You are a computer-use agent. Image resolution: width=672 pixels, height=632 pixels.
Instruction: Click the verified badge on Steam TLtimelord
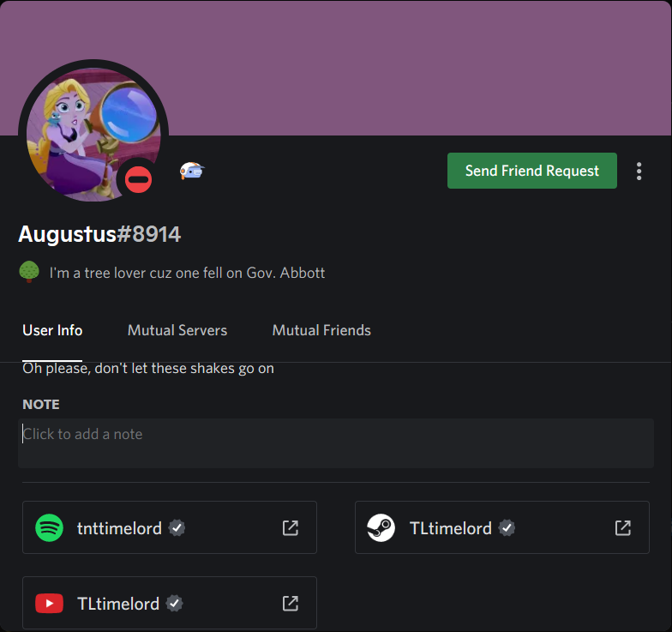click(x=507, y=528)
